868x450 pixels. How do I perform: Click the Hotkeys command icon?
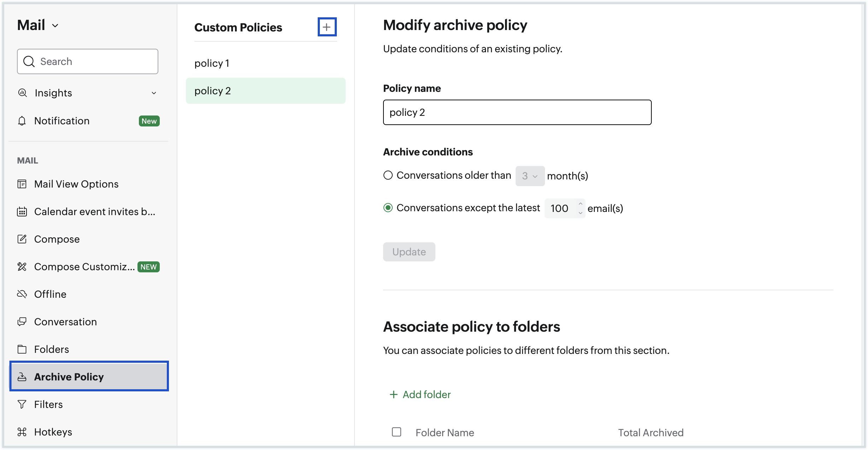click(22, 432)
